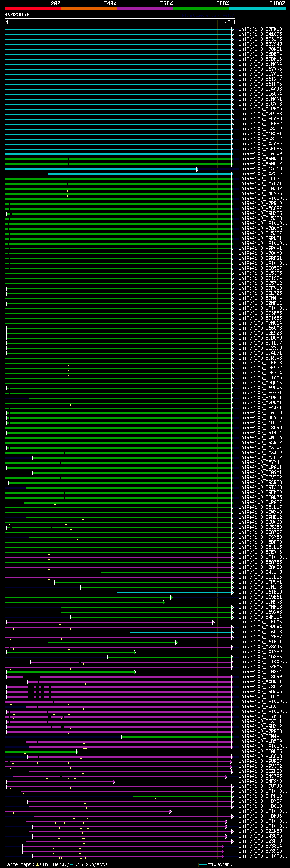
Task: Select the UniRef100_Q9SFF6 label
Action: 261,313
